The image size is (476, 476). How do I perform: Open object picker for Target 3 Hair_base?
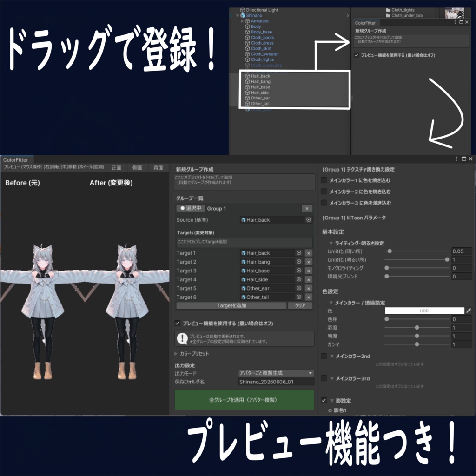pos(299,271)
